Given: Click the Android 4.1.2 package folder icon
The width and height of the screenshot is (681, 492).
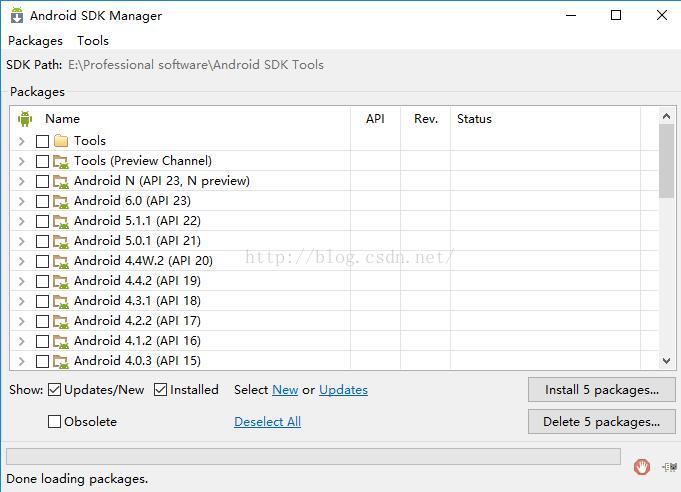Looking at the screenshot, I should (61, 341).
